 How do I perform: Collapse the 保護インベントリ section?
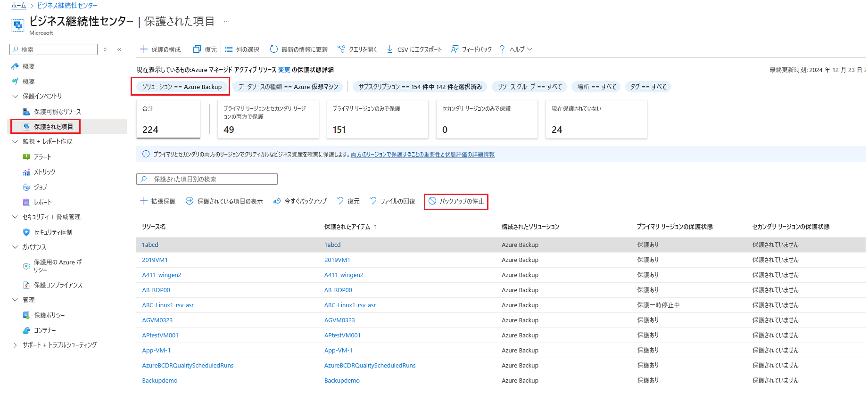point(15,96)
